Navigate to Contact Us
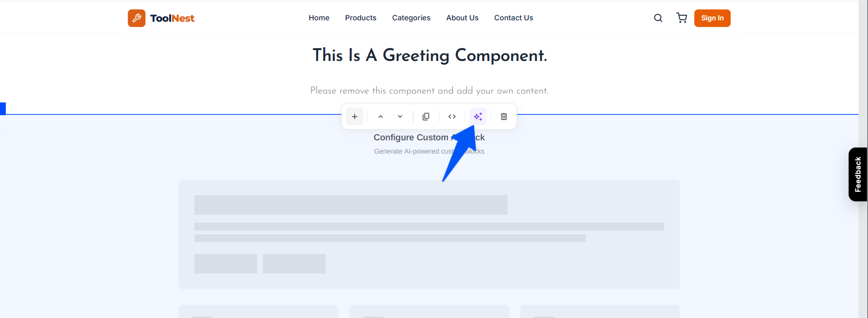 513,18
